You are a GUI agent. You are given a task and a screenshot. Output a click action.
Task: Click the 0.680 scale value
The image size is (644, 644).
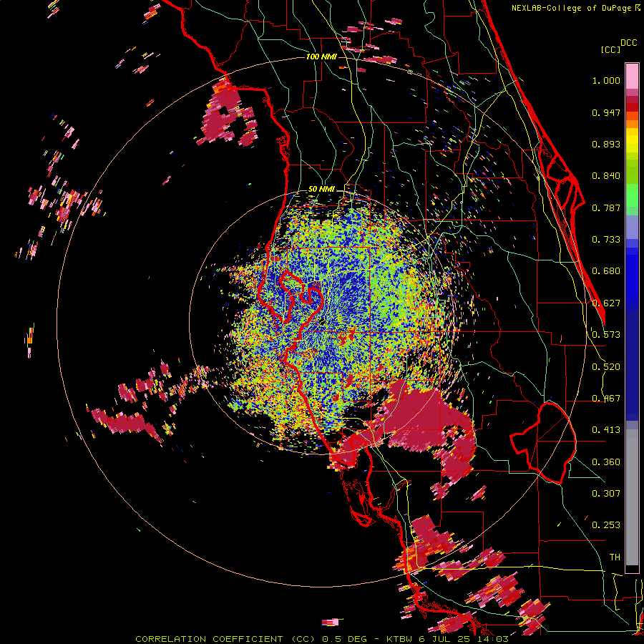click(x=606, y=271)
